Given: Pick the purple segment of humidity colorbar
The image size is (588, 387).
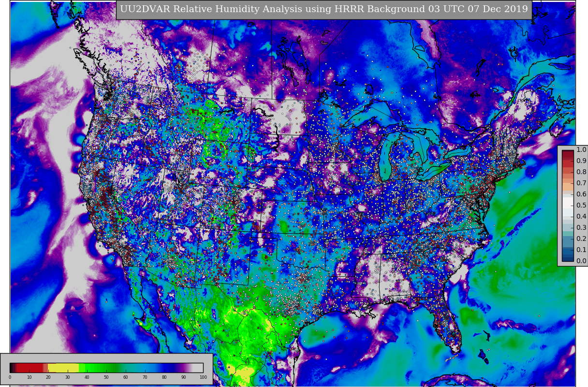Looking at the screenshot, I should (183, 368).
